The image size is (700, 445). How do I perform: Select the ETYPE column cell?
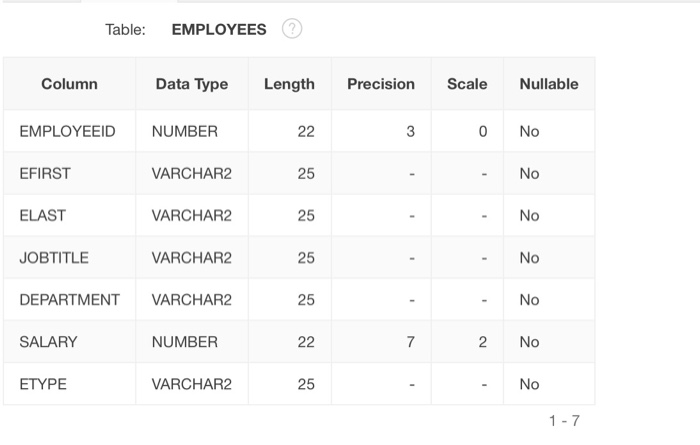click(x=42, y=383)
